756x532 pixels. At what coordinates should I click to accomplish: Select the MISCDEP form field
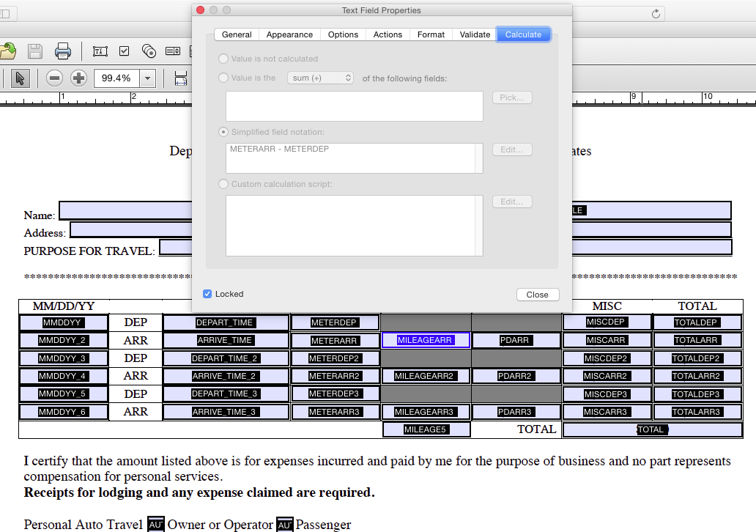click(x=606, y=322)
